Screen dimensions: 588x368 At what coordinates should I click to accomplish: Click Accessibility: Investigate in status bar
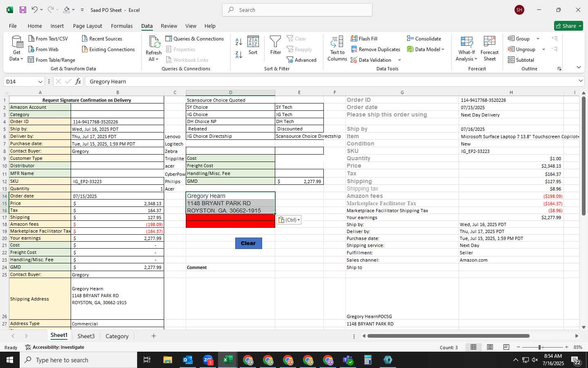(55, 347)
